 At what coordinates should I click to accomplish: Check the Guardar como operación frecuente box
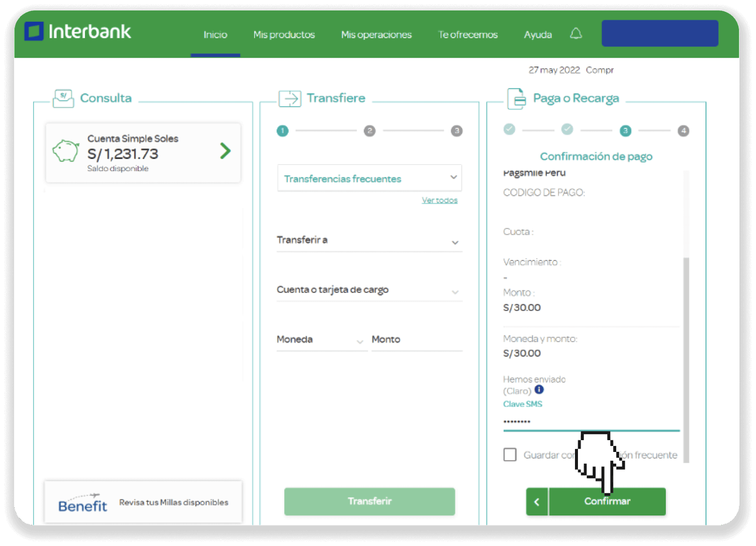(x=510, y=455)
